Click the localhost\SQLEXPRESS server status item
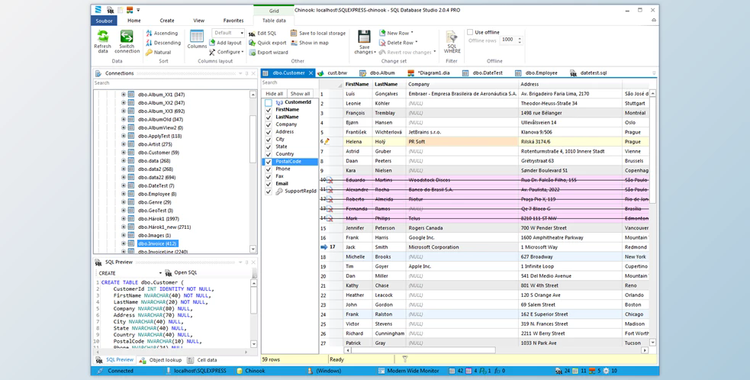 point(196,370)
